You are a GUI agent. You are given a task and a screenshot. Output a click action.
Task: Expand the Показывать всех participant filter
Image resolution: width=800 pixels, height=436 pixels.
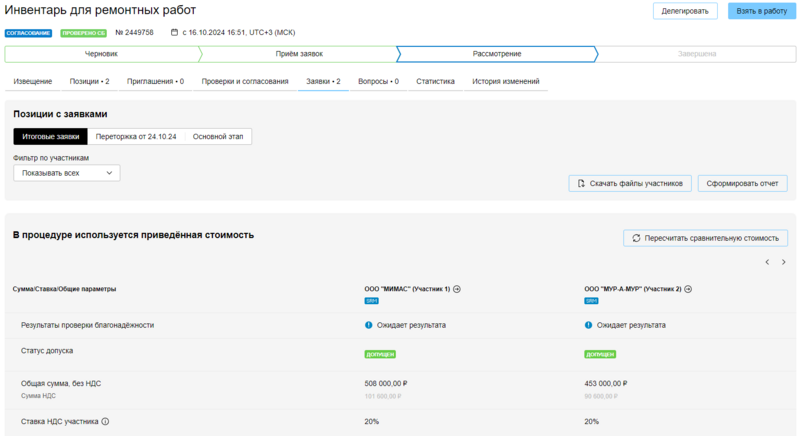pyautogui.click(x=66, y=173)
